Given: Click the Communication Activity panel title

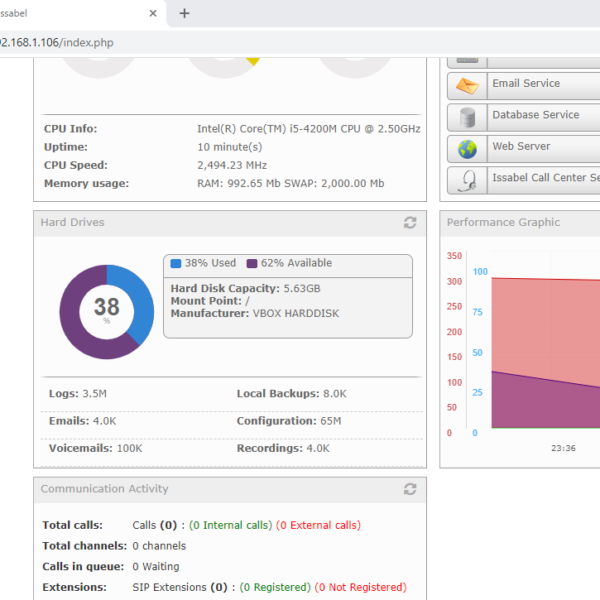Looking at the screenshot, I should pyautogui.click(x=104, y=489).
